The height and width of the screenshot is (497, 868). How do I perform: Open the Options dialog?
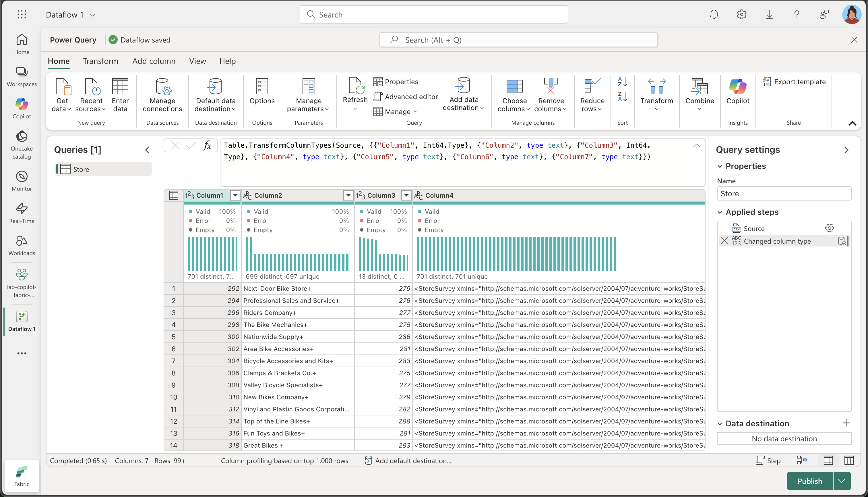[262, 91]
